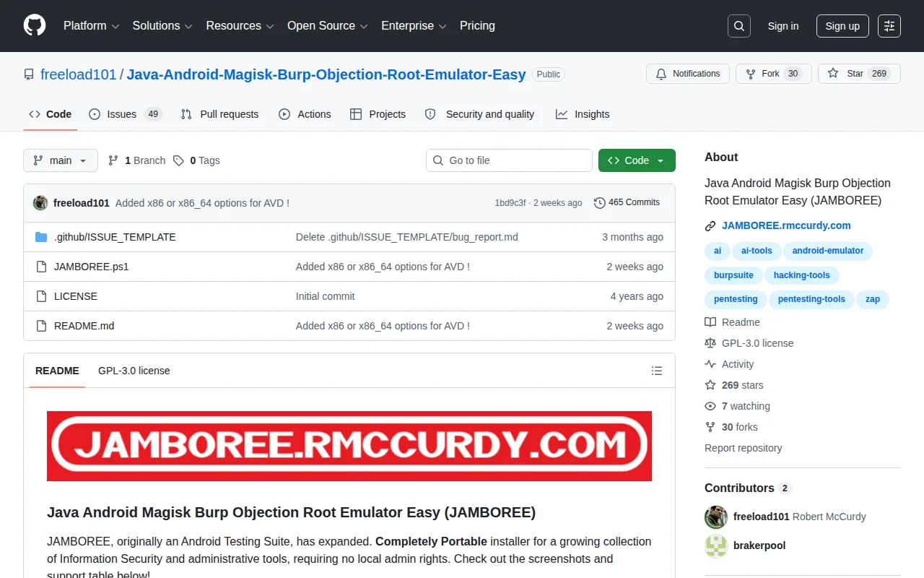924x578 pixels.
Task: Click the Notifications button
Action: click(x=688, y=74)
